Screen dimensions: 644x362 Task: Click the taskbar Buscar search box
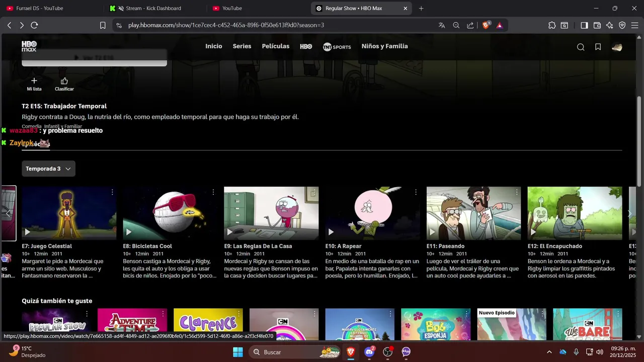click(295, 352)
